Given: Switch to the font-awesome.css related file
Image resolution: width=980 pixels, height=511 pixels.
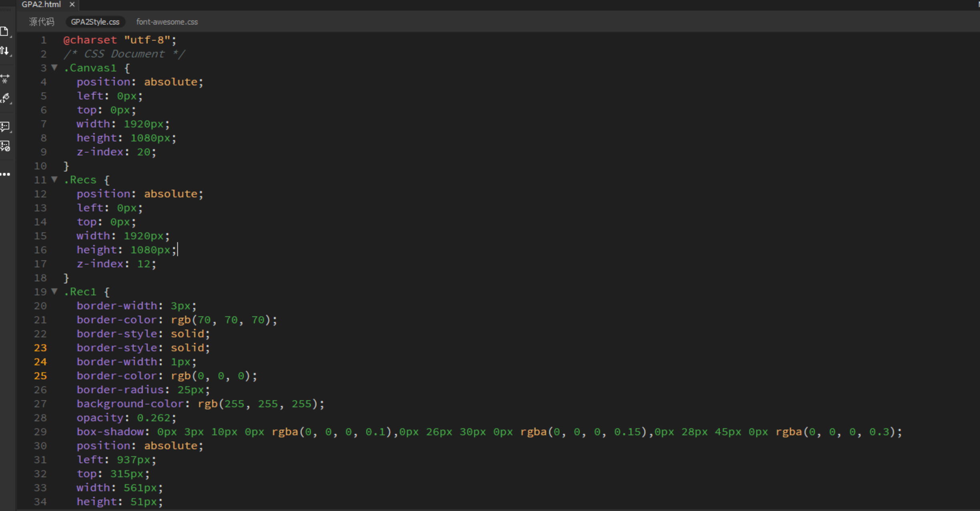Looking at the screenshot, I should click(x=167, y=22).
